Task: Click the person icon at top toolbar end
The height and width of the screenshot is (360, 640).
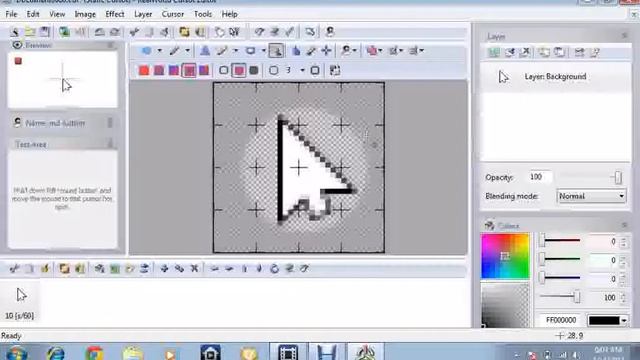Action: [330, 32]
